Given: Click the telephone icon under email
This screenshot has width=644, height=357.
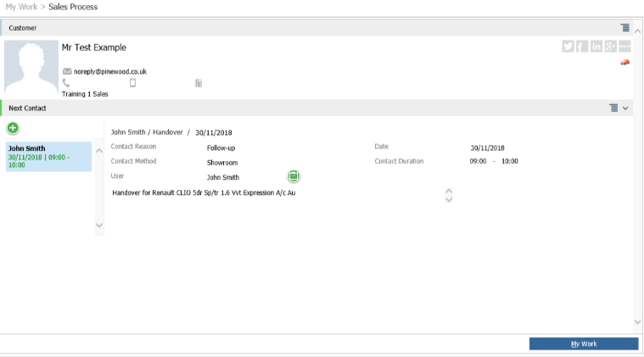Looking at the screenshot, I should (x=65, y=82).
